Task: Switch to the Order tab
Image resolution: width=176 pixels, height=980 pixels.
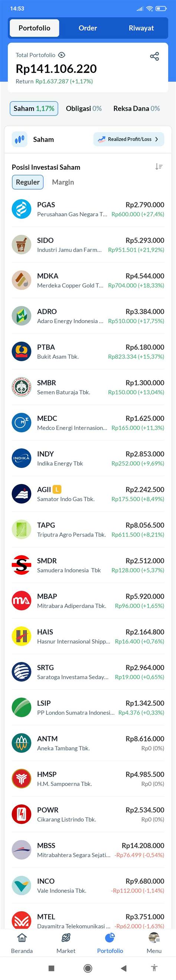Action: point(88,28)
